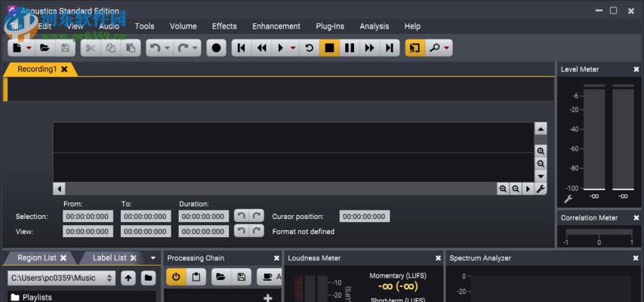Expand the redo history dropdown arrow
Screen dimensions: 644x302
195,48
